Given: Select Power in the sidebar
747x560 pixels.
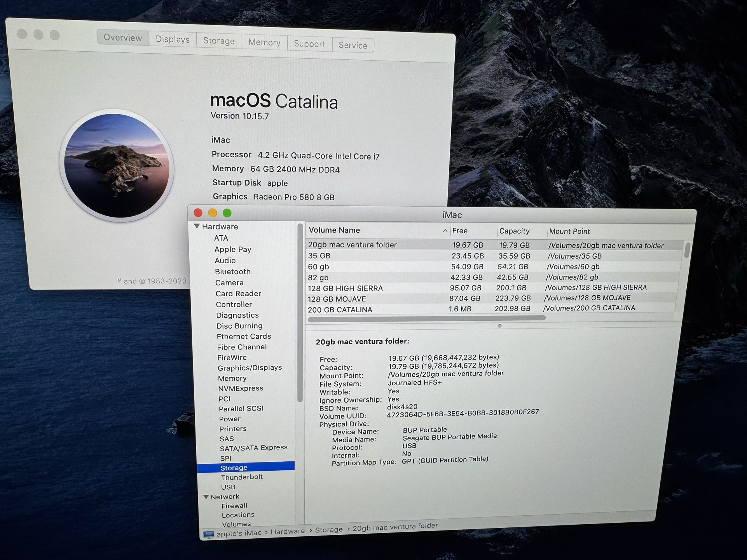Looking at the screenshot, I should (x=230, y=419).
